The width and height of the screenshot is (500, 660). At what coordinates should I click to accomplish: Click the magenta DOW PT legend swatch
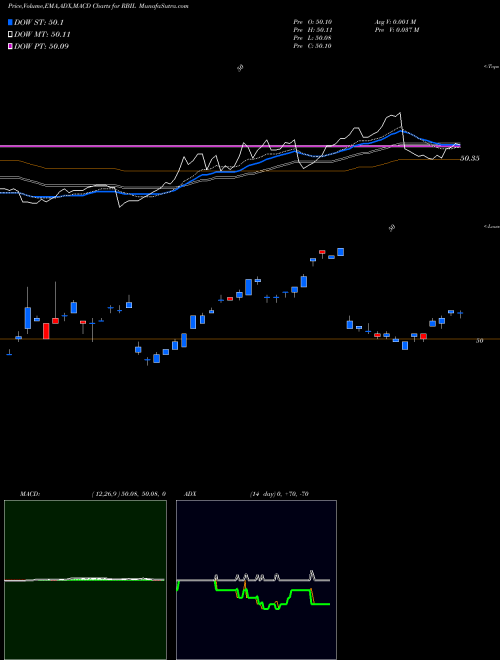pos(10,46)
